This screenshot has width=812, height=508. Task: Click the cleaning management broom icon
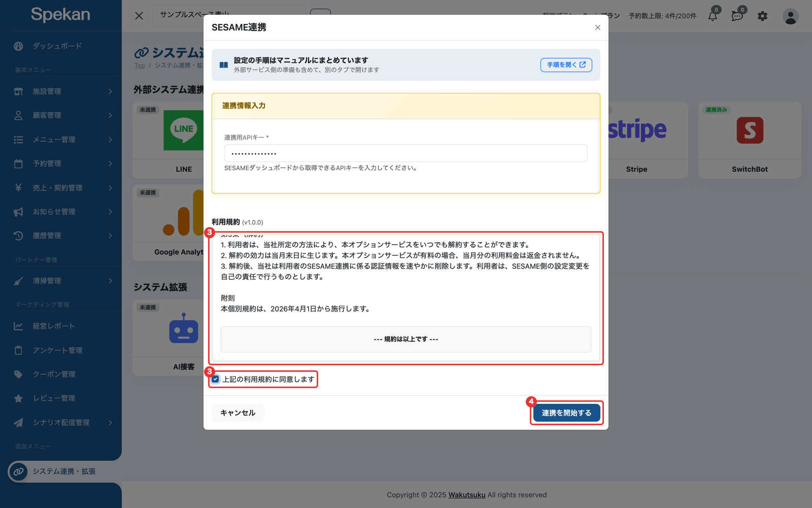coord(18,281)
